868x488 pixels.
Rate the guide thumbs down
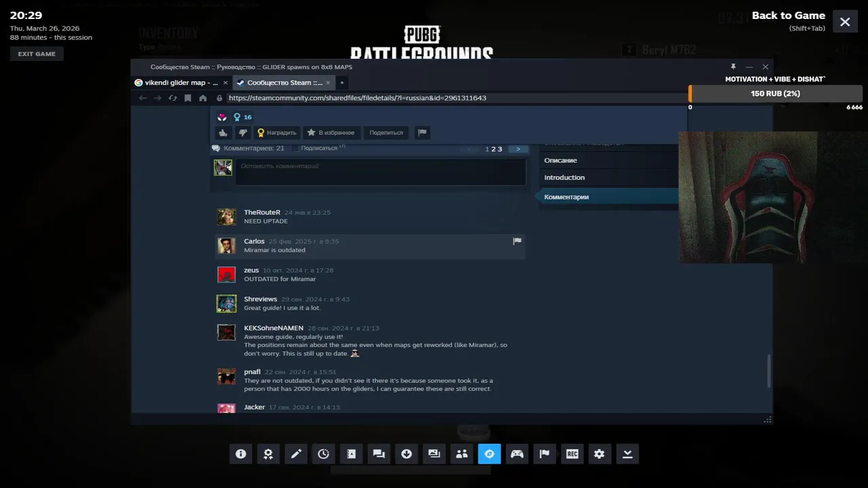pyautogui.click(x=242, y=133)
